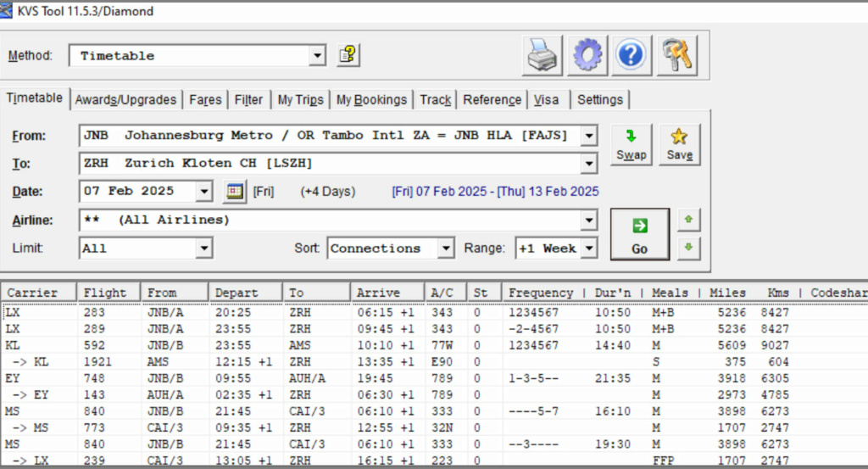868x469 pixels.
Task: Click the St column header
Action: click(x=484, y=293)
